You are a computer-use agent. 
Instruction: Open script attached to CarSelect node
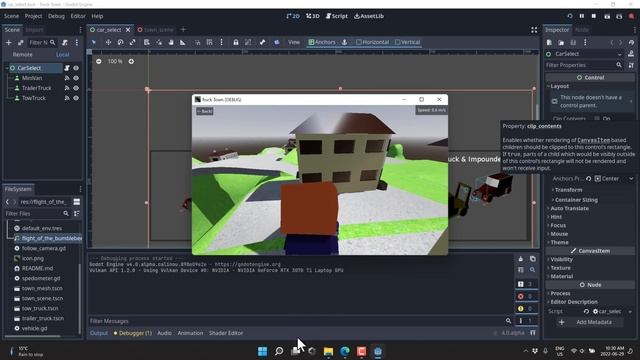coord(67,68)
